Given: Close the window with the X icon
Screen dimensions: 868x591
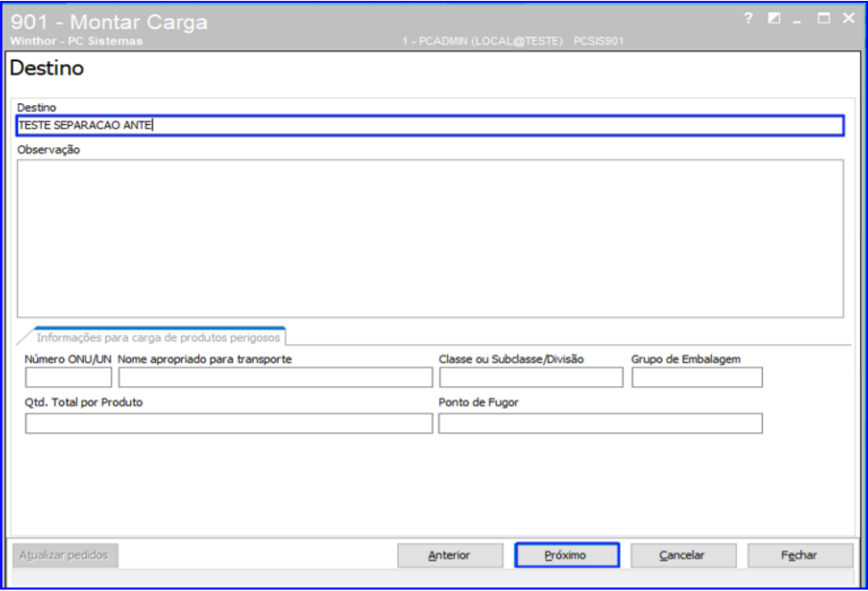Looking at the screenshot, I should click(848, 18).
